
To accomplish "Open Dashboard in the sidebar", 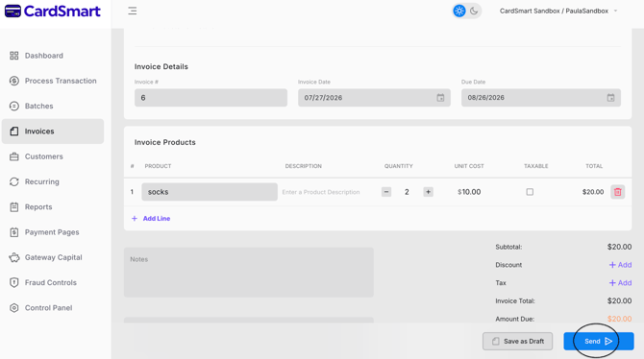I will (44, 56).
